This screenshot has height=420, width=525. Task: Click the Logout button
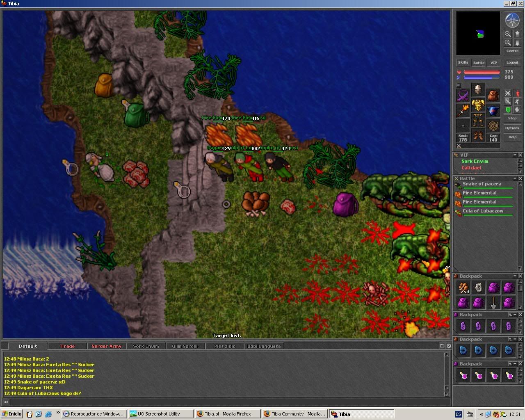tap(512, 63)
